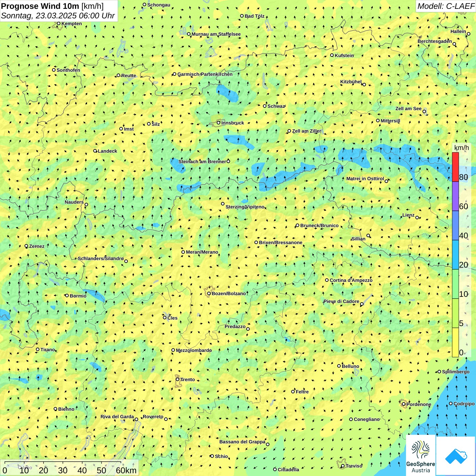Click the Sonthofen city label

[68, 70]
